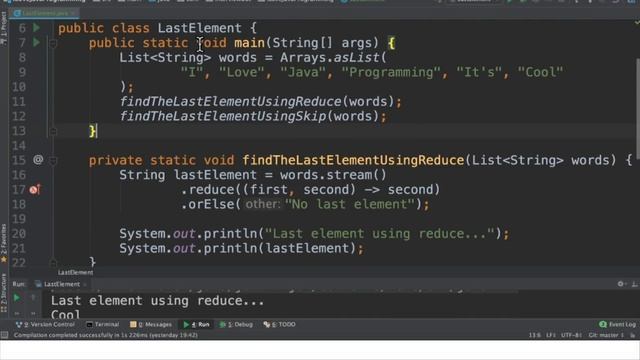Open Run panel settings gear

click(620, 284)
